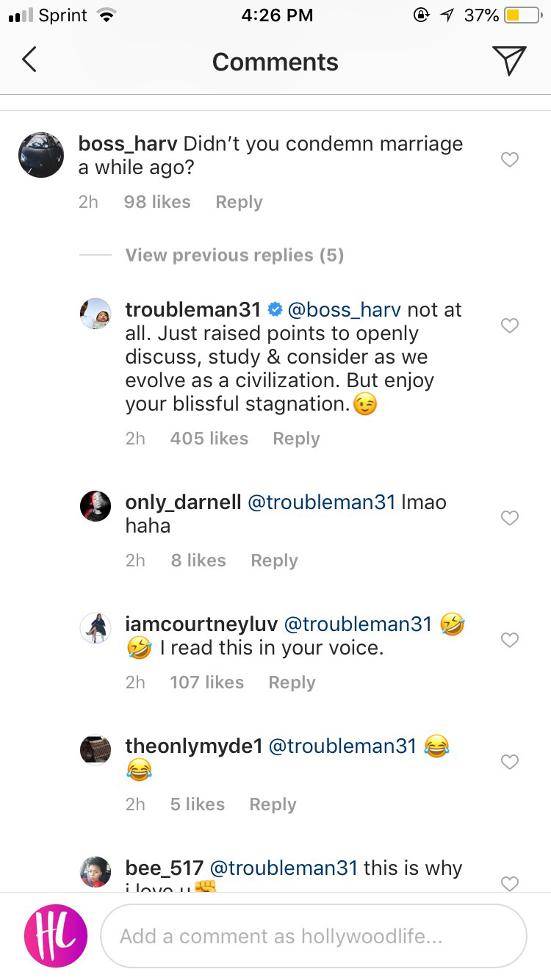Open boss_harv profile picture

41,155
